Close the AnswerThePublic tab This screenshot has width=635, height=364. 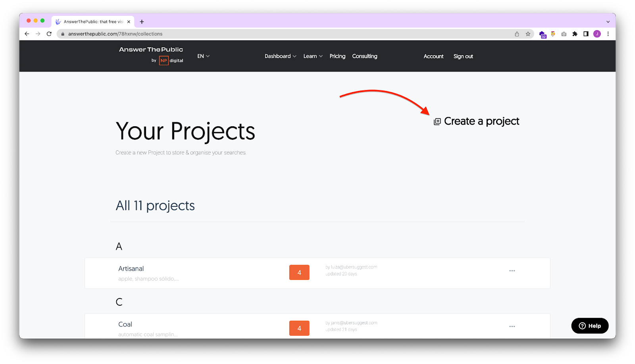click(129, 22)
